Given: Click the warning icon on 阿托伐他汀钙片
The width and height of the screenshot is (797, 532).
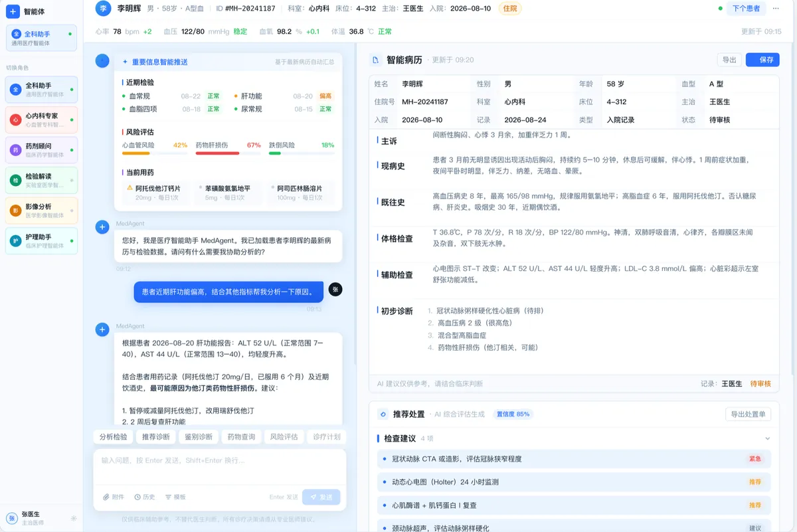Looking at the screenshot, I should pos(130,188).
